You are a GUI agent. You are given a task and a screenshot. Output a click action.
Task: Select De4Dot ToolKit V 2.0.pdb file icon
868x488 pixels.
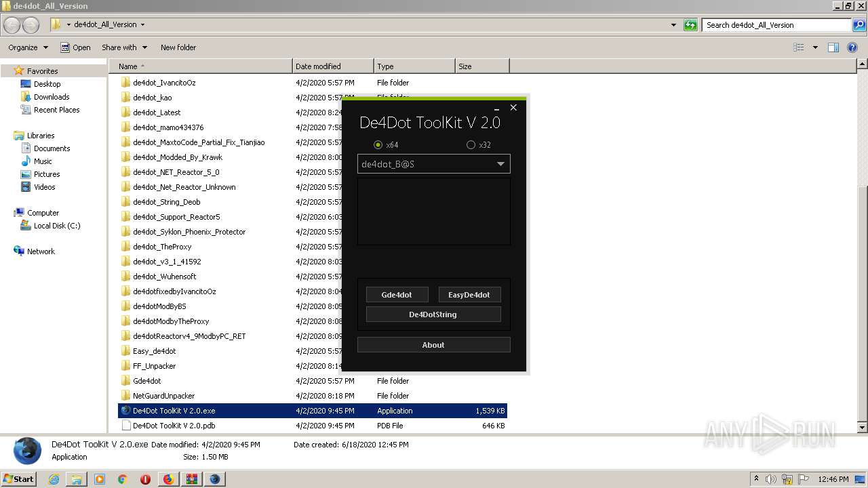(x=125, y=426)
